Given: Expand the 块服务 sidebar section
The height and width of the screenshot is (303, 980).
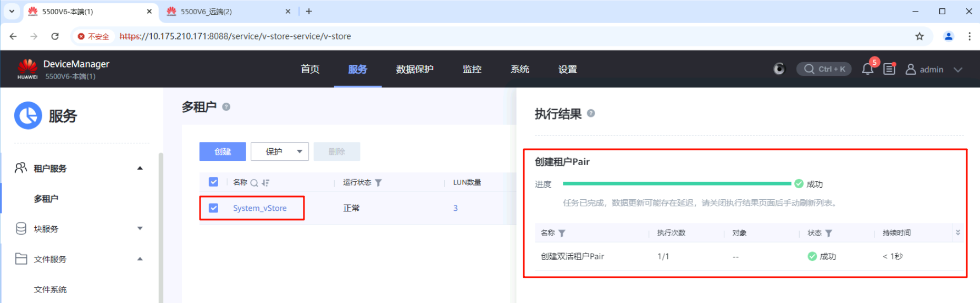Looking at the screenshot, I should [140, 229].
